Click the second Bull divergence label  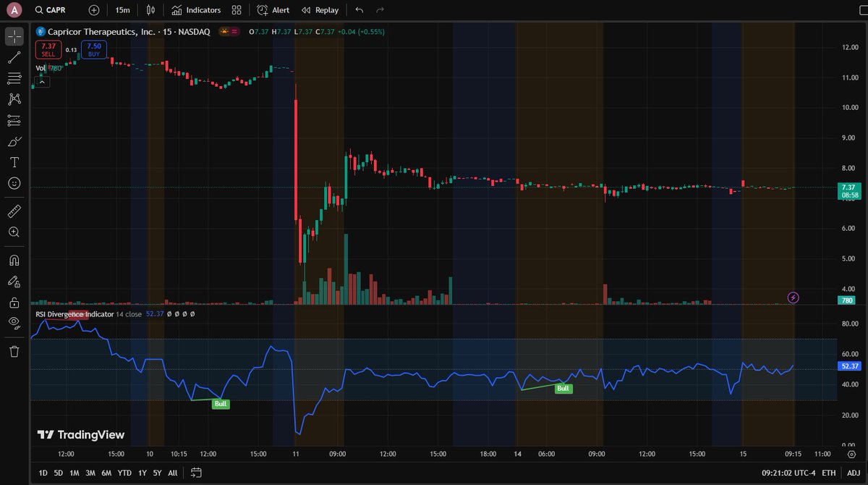click(563, 389)
